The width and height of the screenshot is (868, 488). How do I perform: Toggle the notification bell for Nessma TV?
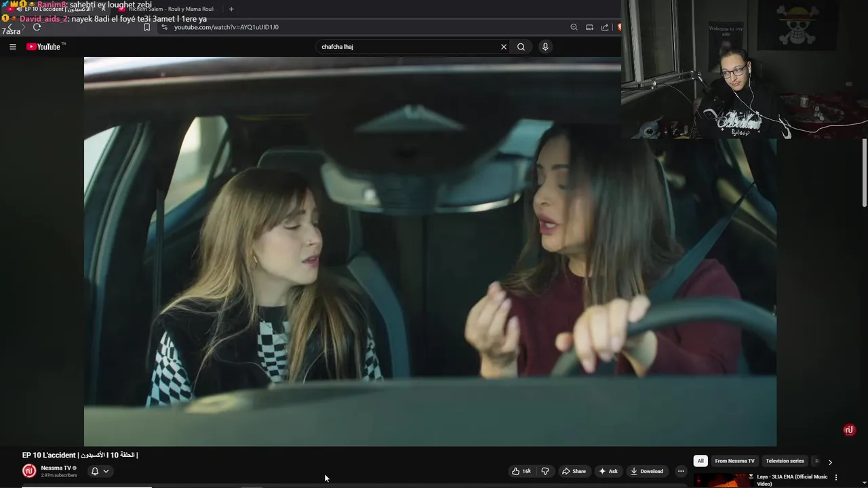click(100, 471)
